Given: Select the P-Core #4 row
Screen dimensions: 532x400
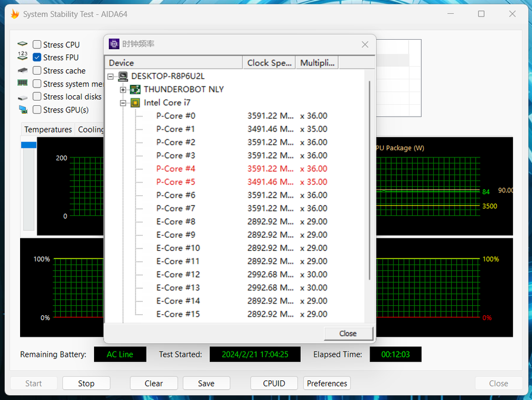Looking at the screenshot, I should [x=176, y=169].
